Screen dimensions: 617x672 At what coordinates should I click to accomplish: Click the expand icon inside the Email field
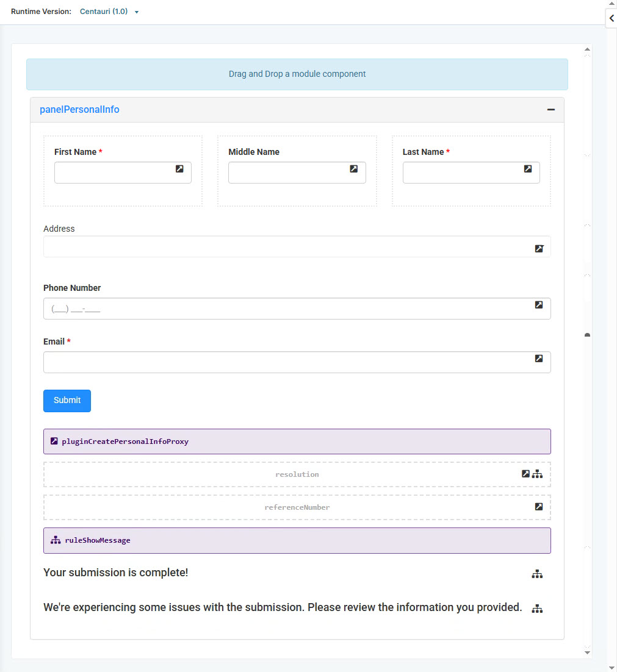(539, 359)
